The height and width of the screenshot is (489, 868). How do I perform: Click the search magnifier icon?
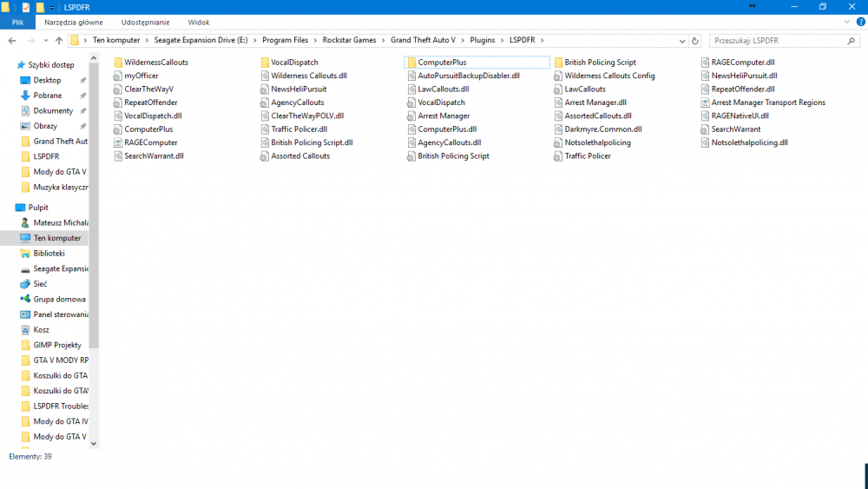pos(851,41)
